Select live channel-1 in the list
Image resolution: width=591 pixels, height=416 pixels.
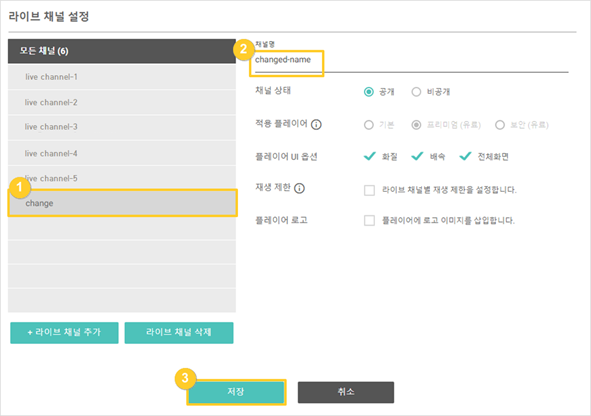tap(122, 77)
